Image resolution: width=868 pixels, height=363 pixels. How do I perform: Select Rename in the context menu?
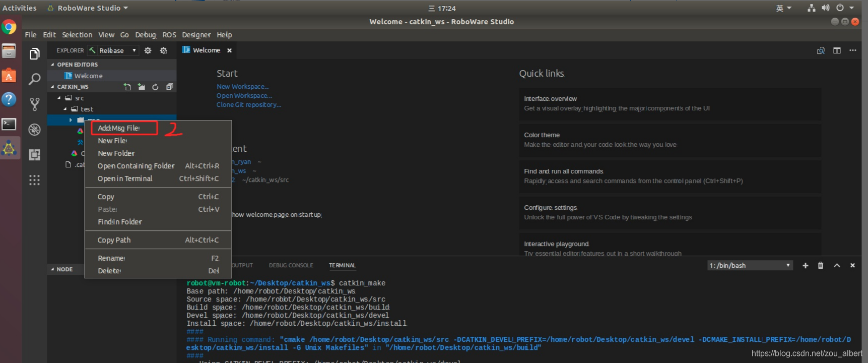(158, 258)
